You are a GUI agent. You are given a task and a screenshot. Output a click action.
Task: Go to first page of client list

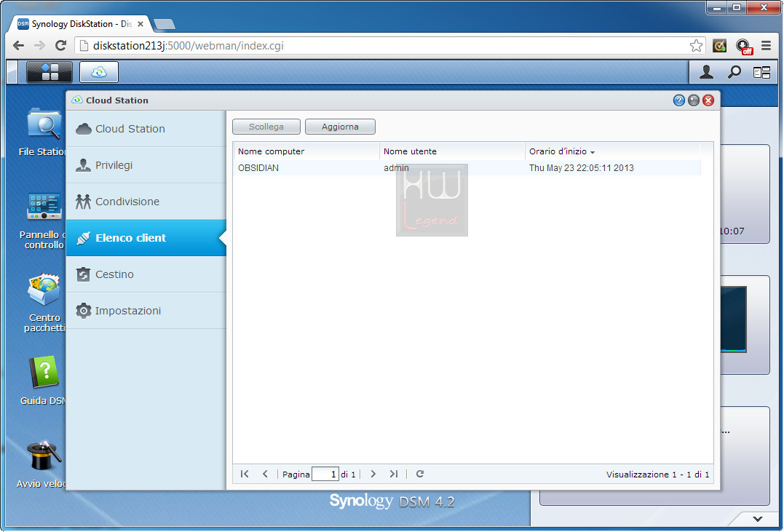point(245,474)
